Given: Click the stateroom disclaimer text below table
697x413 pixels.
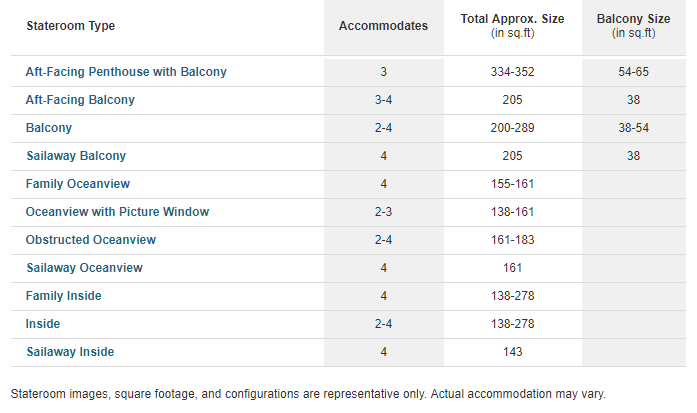Looking at the screenshot, I should point(308,394).
